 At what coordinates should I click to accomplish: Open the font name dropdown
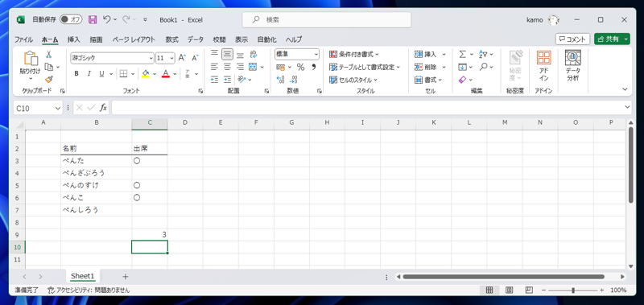coord(151,58)
